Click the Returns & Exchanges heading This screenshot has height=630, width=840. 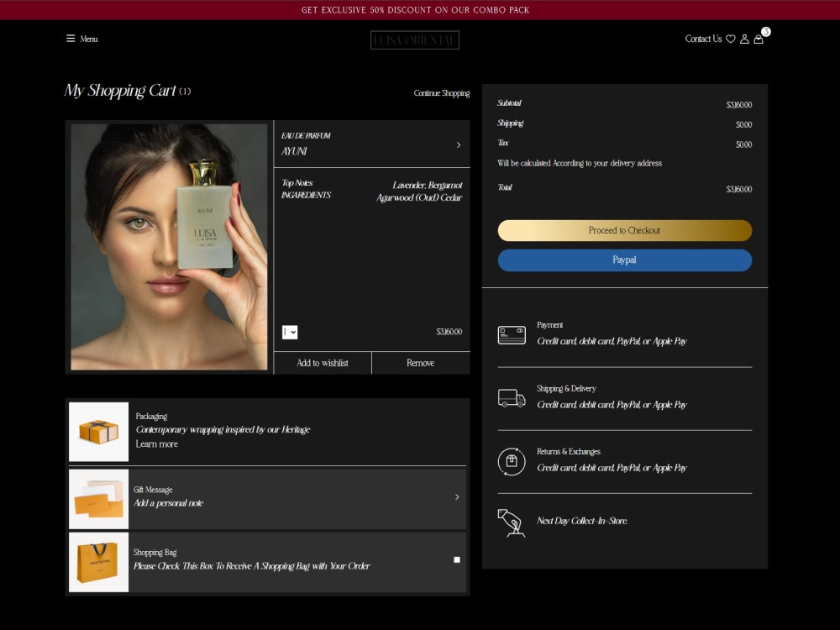(x=569, y=452)
